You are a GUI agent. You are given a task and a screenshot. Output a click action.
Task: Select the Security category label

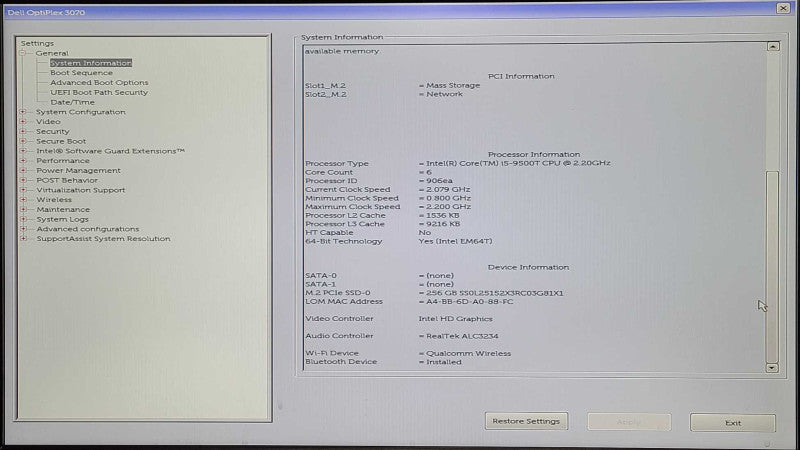click(53, 131)
